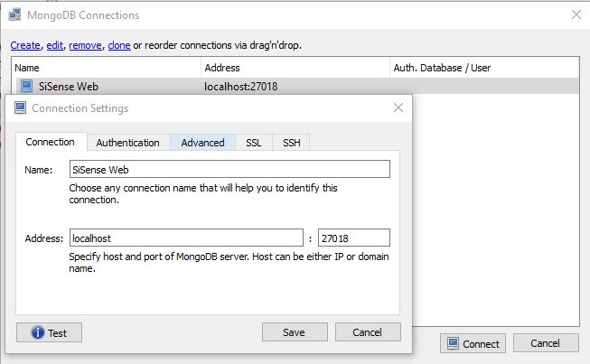Open the SSH tab
This screenshot has height=364, width=590.
pyautogui.click(x=291, y=143)
